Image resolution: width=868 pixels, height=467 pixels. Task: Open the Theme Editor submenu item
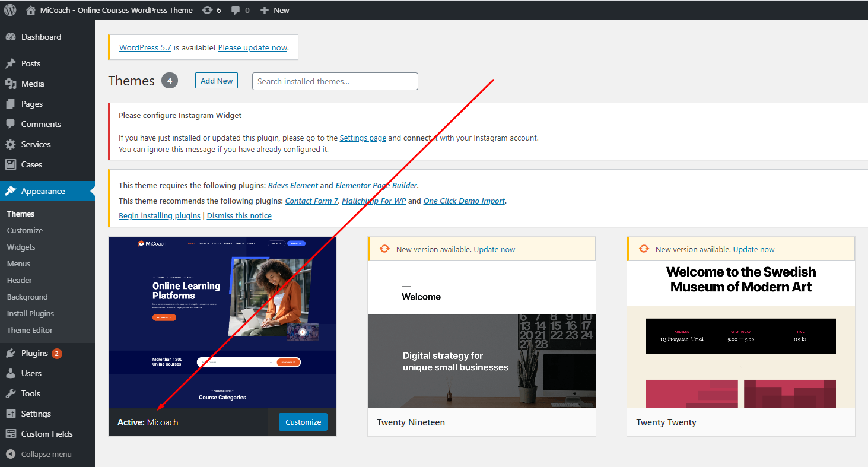(x=30, y=330)
